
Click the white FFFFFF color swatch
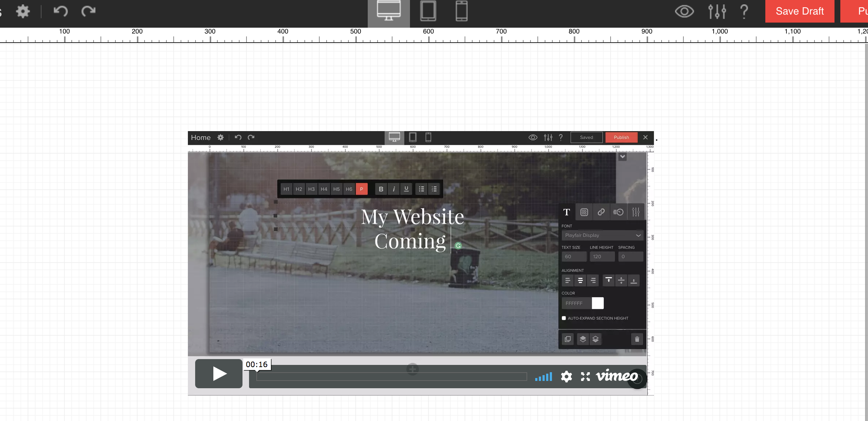[x=597, y=303]
